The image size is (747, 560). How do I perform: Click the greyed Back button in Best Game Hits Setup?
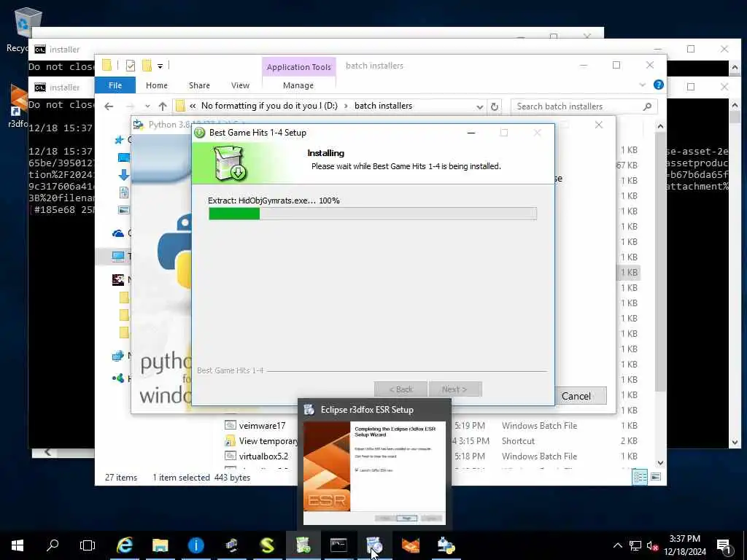(x=400, y=389)
